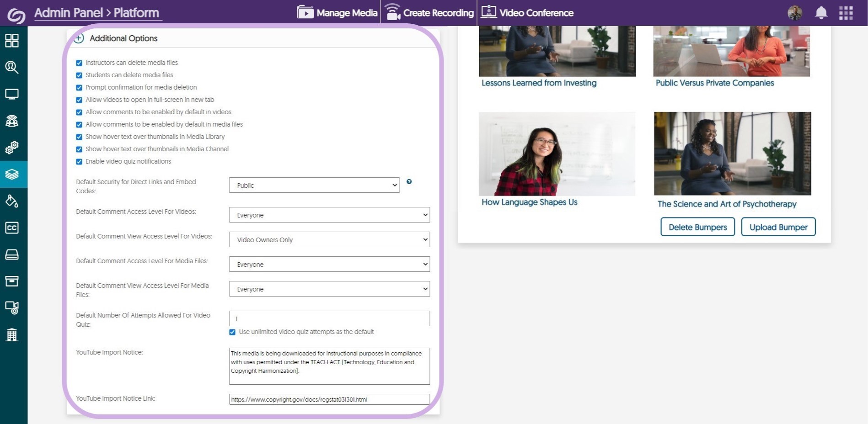Open Default Security for Direct Links dropdown

[x=314, y=185]
